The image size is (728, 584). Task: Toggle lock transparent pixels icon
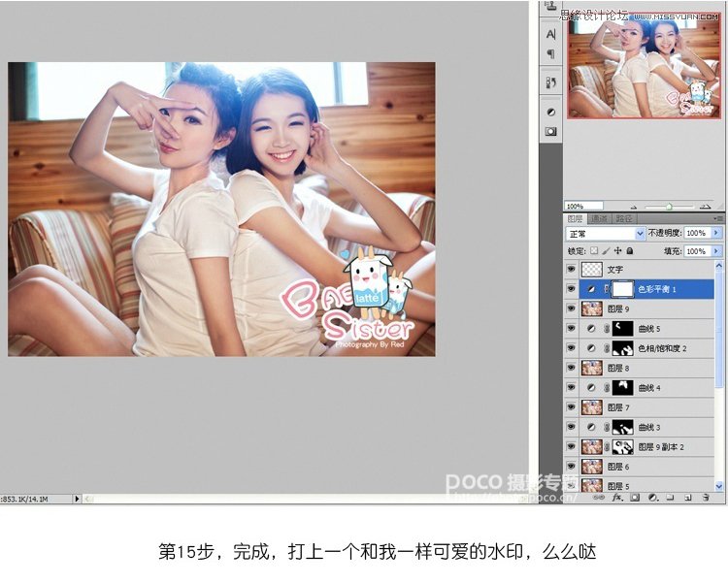[594, 251]
